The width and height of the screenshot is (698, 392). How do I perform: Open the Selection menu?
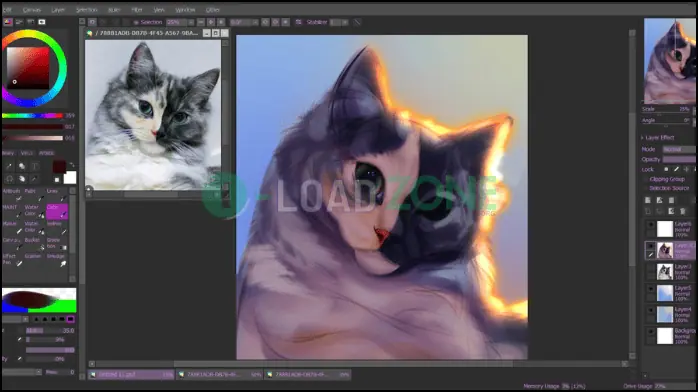[86, 9]
